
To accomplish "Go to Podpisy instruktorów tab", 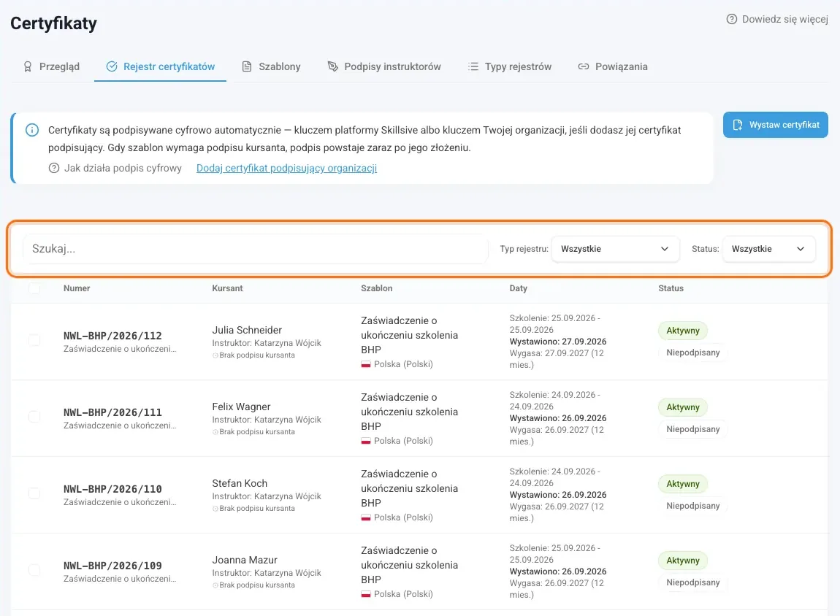I will (x=384, y=66).
